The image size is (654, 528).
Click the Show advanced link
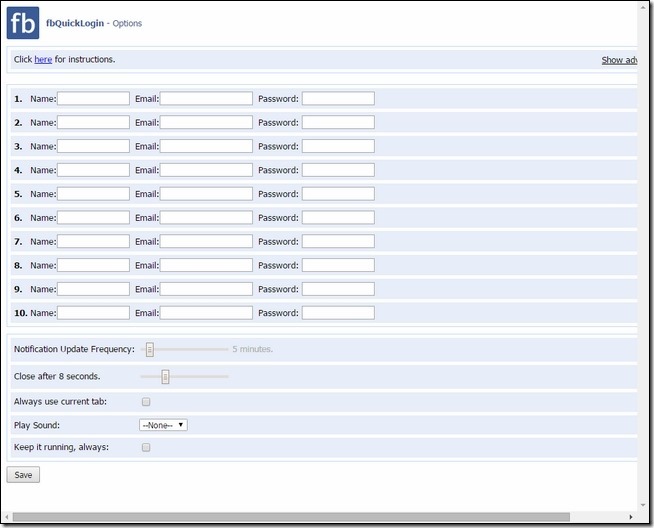619,60
